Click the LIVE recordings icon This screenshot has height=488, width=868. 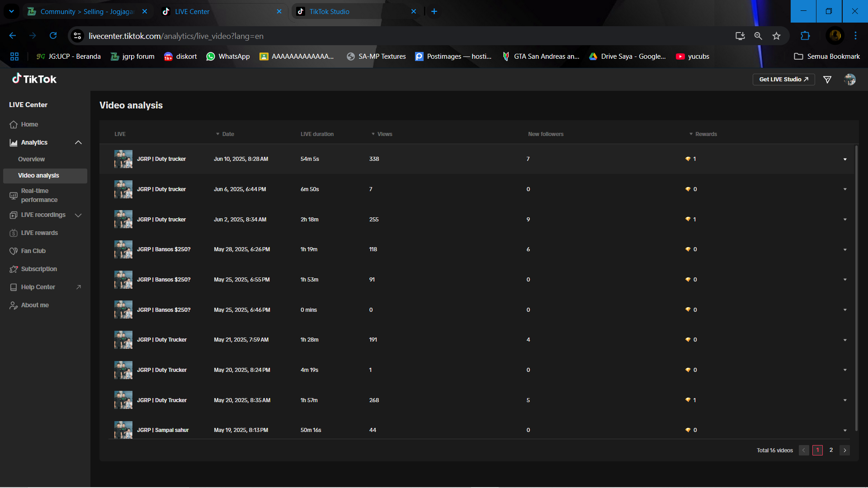coord(14,215)
